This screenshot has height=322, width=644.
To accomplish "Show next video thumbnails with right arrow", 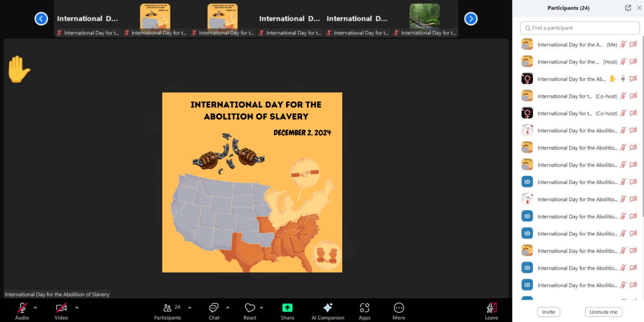I will pos(471,19).
